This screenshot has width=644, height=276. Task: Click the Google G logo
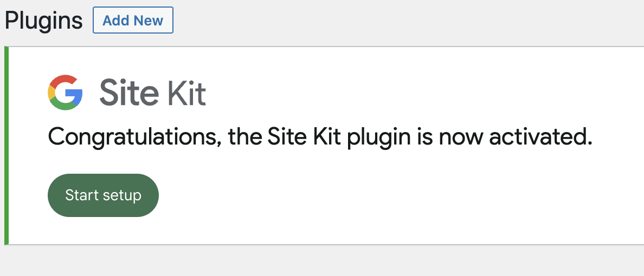click(65, 93)
